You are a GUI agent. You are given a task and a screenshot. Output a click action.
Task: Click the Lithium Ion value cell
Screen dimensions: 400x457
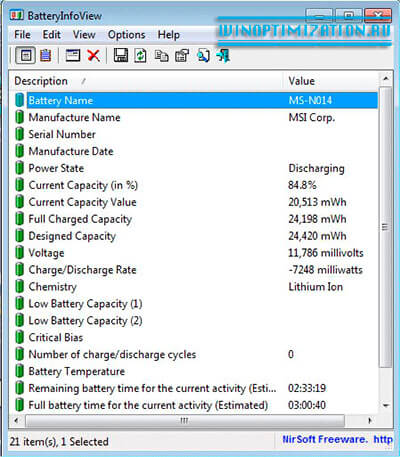315,287
